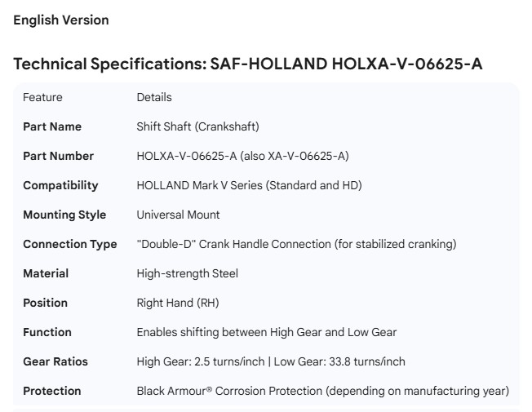532x412 pixels.
Task: Click the "Part Number" row label
Action: point(58,156)
